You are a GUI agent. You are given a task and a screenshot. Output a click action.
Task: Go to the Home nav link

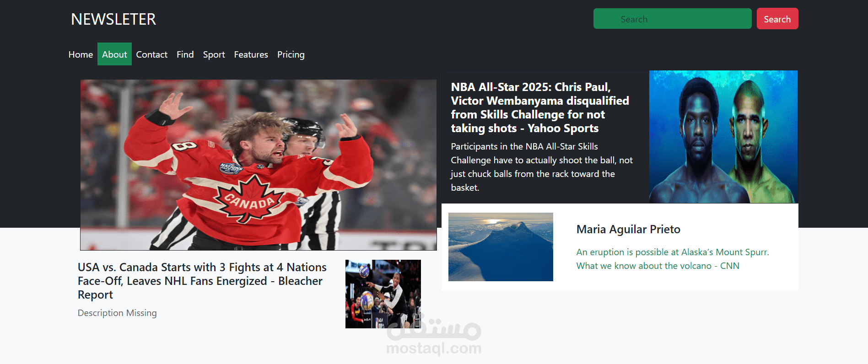(x=81, y=54)
